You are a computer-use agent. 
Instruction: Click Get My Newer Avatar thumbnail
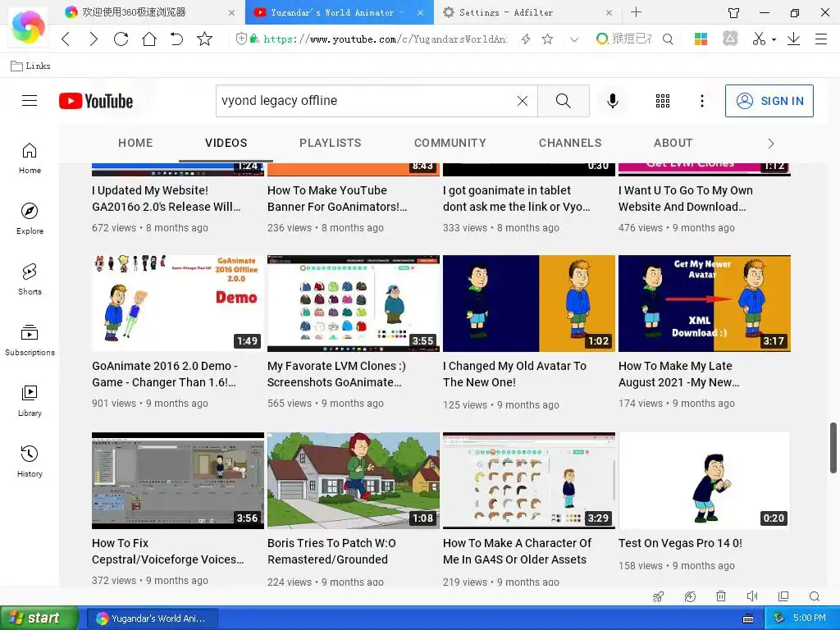(705, 304)
